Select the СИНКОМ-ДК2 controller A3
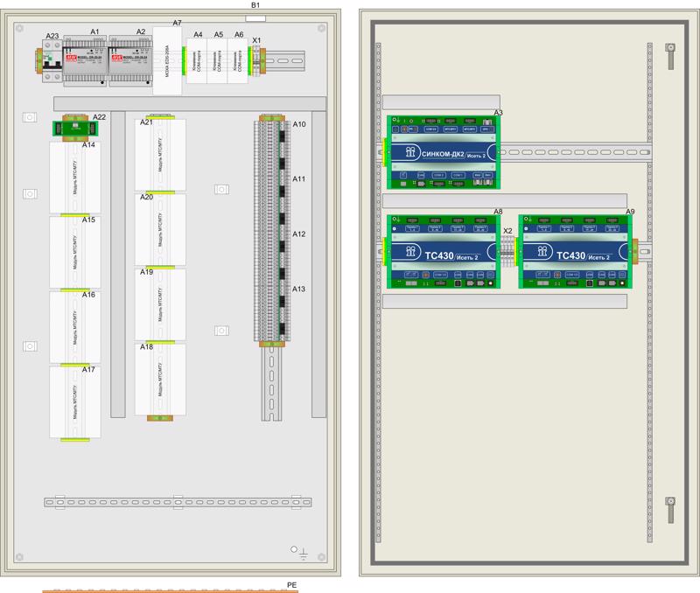This screenshot has width=700, height=593. click(444, 152)
